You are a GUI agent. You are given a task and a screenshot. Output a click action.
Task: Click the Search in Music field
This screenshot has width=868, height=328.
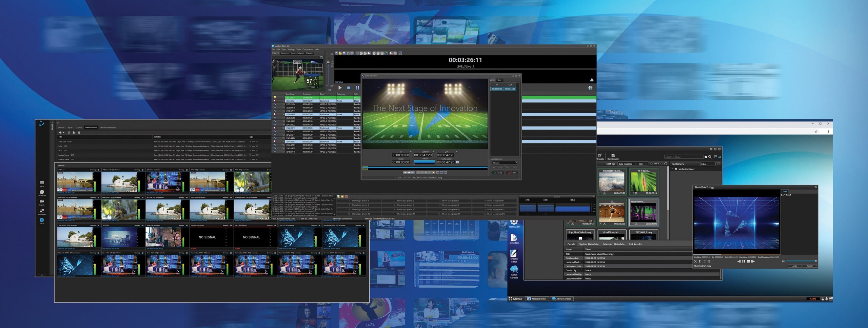(684, 157)
